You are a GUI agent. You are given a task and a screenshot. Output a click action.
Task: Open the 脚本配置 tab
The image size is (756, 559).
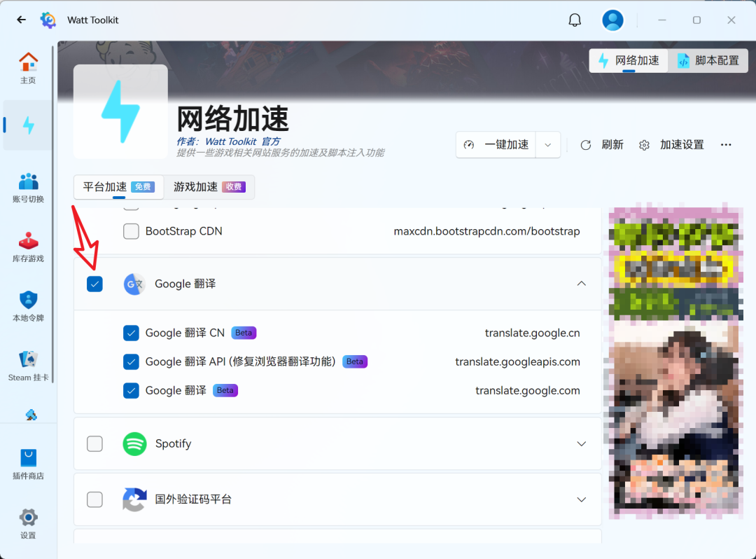click(x=708, y=60)
